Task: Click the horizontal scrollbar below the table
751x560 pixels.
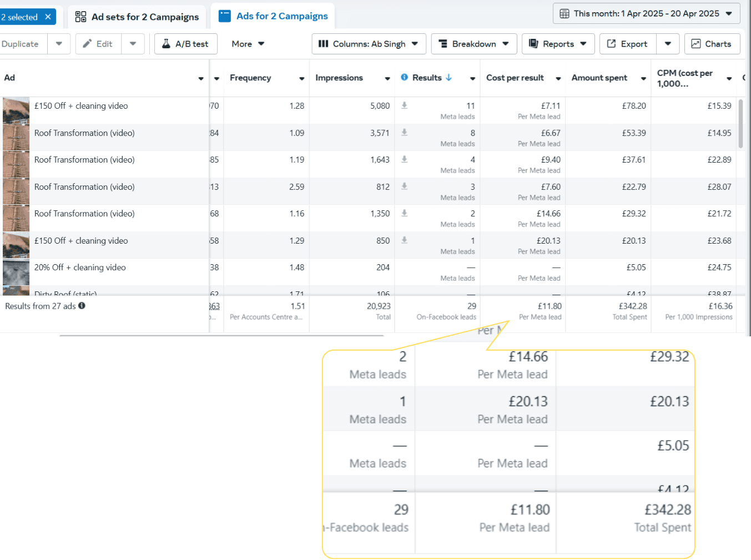Action: pyautogui.click(x=221, y=335)
